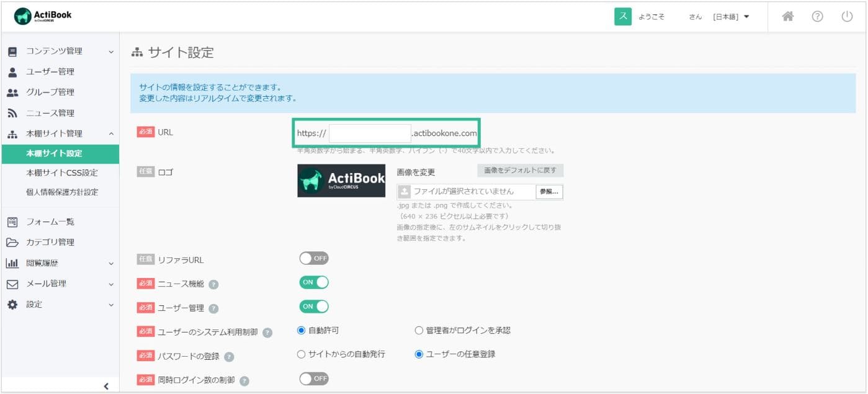Open the home icon in header
The image size is (868, 394).
point(788,17)
